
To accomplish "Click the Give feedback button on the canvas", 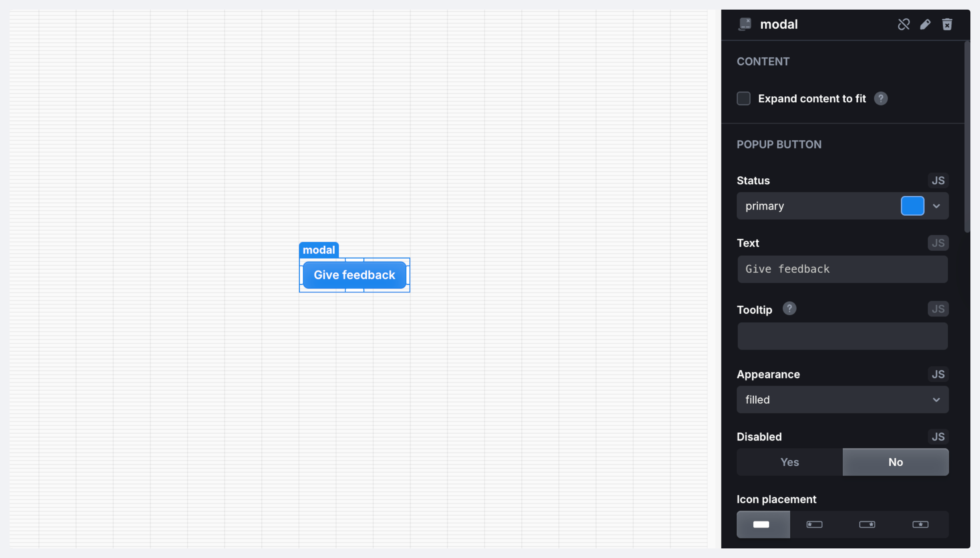I will pyautogui.click(x=354, y=275).
